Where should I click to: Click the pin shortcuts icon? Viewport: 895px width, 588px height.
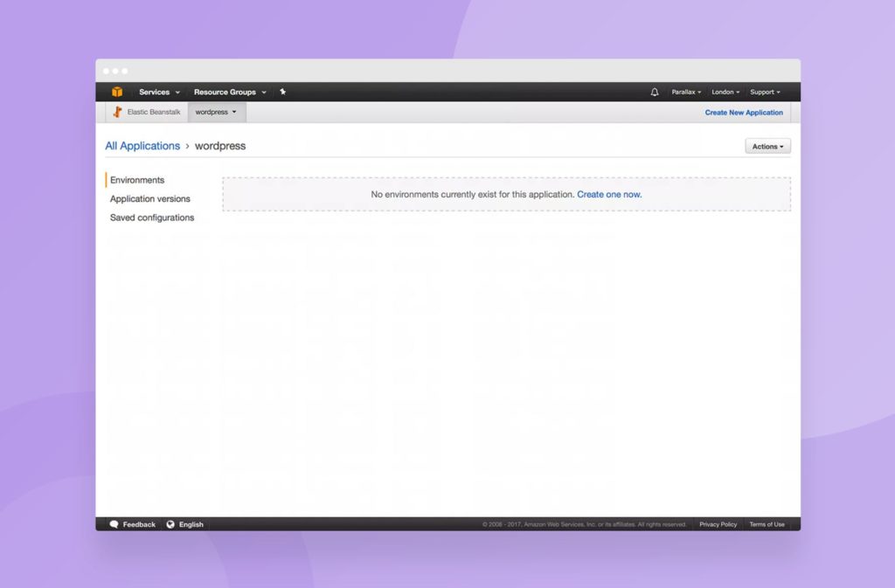(x=282, y=91)
